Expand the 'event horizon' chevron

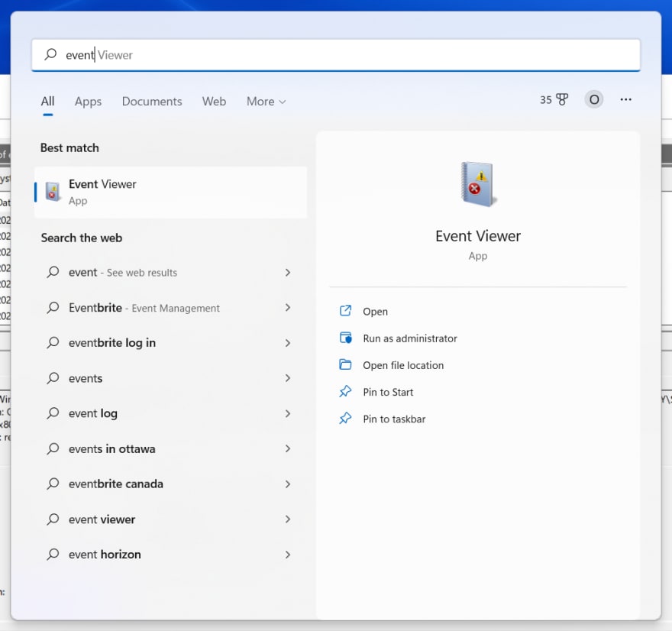(x=288, y=555)
